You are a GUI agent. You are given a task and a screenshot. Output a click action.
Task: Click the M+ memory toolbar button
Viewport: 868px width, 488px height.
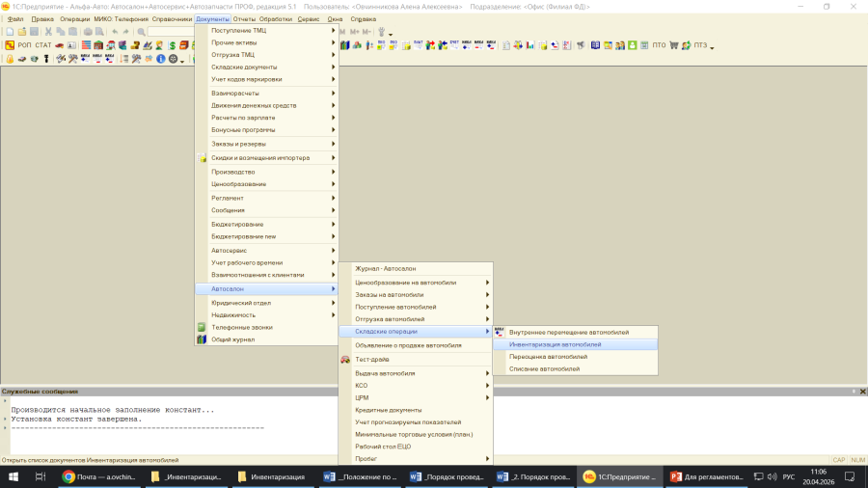tap(354, 32)
